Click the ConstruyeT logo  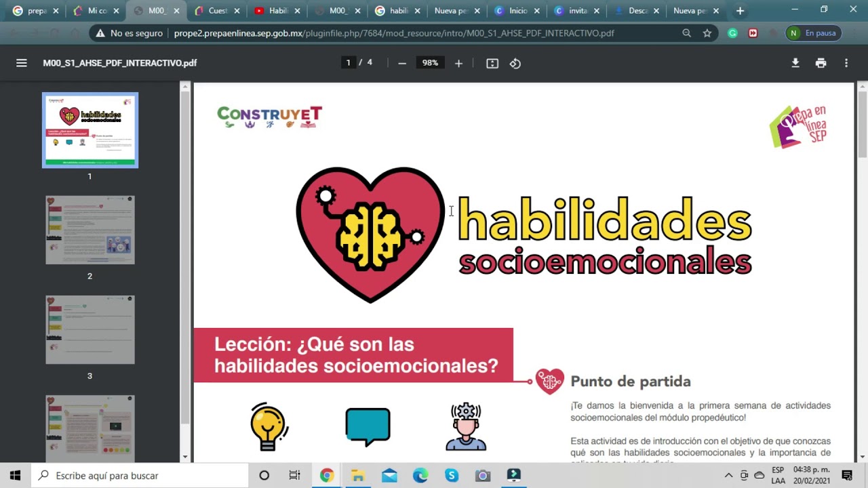pos(269,117)
